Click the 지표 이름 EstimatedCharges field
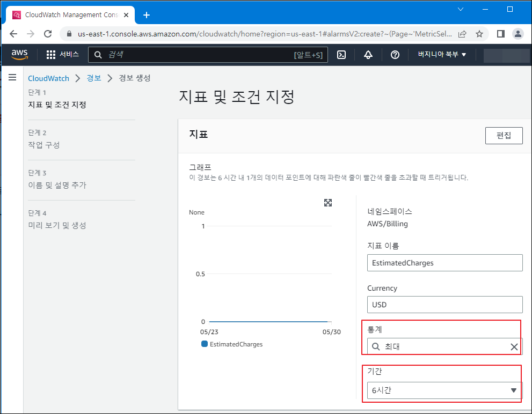 [x=445, y=263]
